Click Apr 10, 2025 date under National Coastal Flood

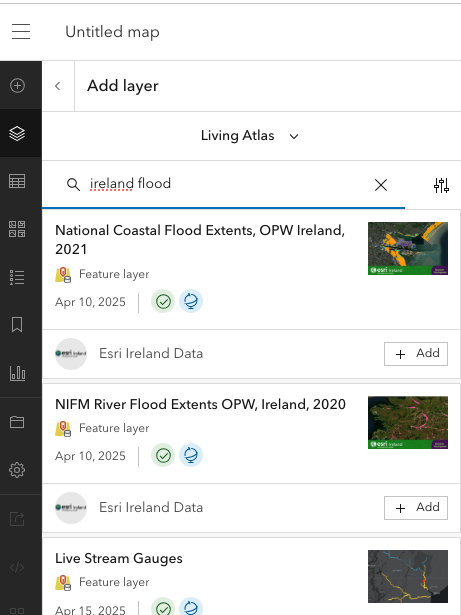pos(90,302)
